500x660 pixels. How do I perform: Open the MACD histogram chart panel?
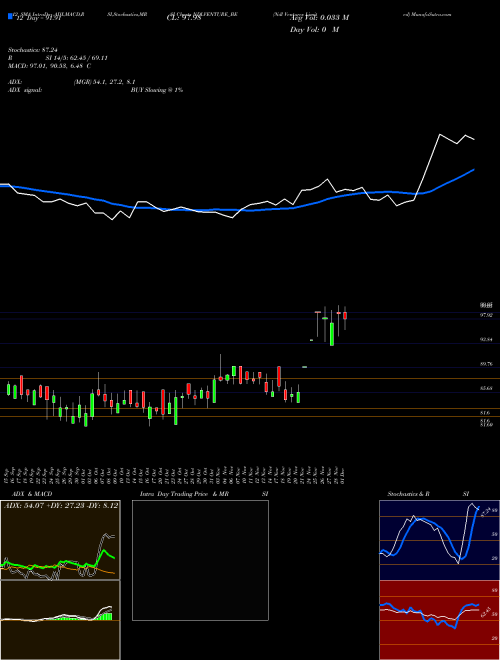point(60,620)
